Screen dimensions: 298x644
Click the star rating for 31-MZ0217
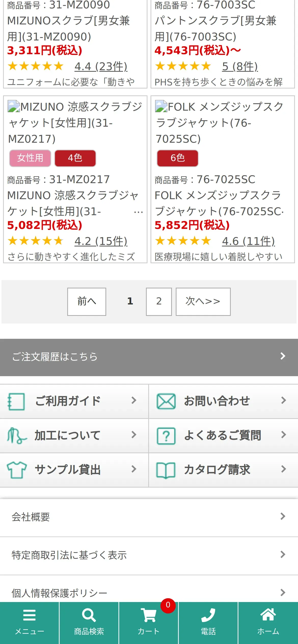click(x=35, y=241)
